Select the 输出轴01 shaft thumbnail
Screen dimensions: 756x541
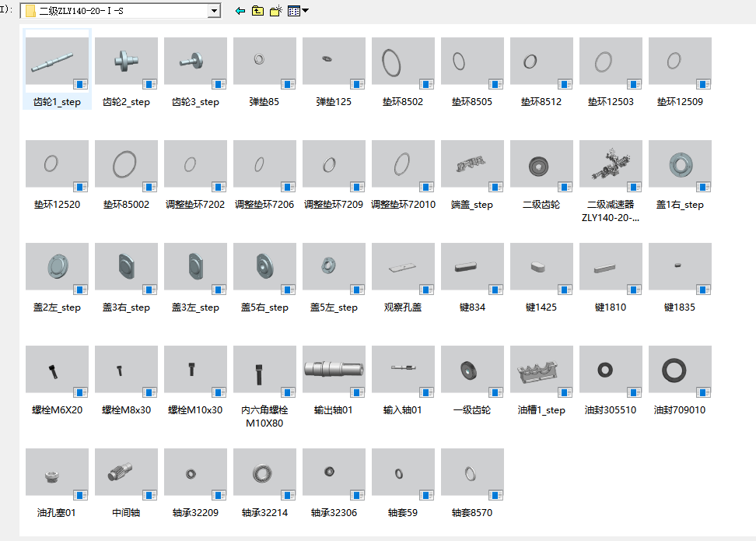(x=334, y=372)
